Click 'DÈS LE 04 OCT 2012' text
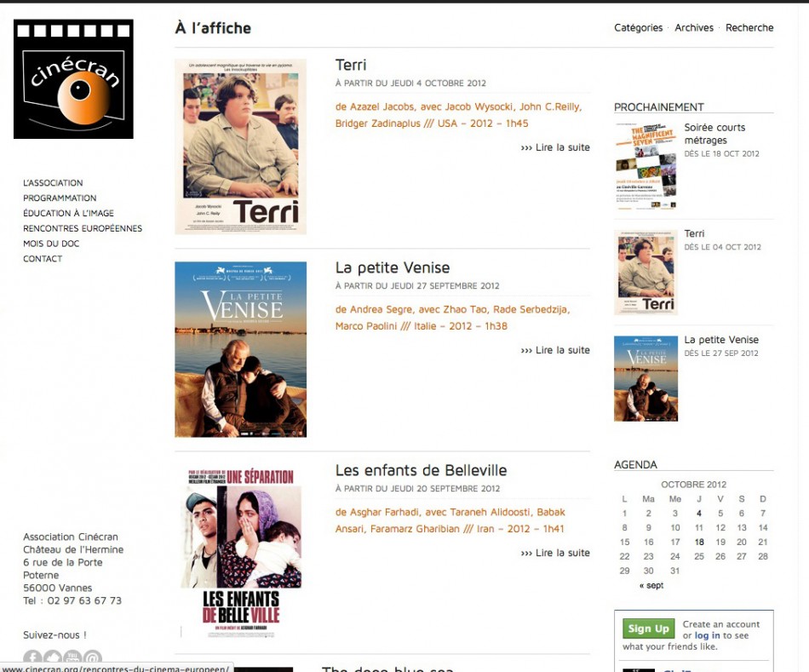809x672 pixels. 722,247
